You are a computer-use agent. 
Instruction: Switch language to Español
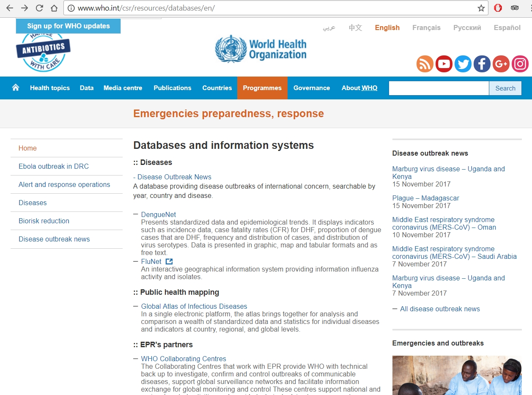(x=507, y=27)
